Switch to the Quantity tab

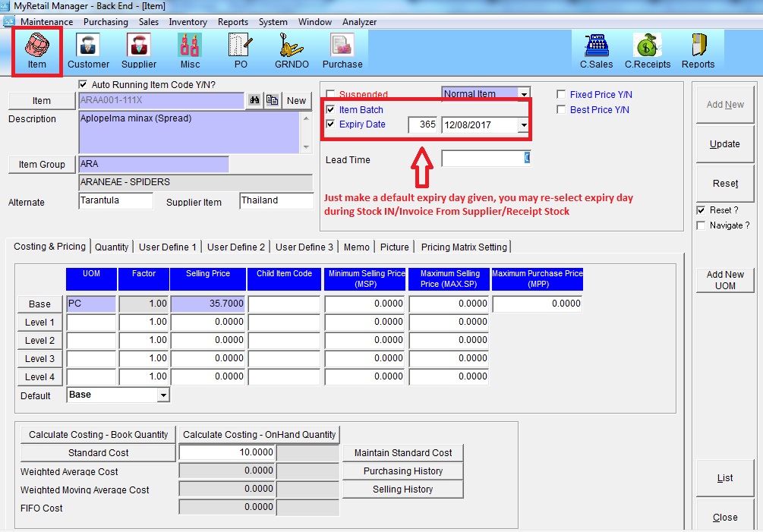(112, 247)
